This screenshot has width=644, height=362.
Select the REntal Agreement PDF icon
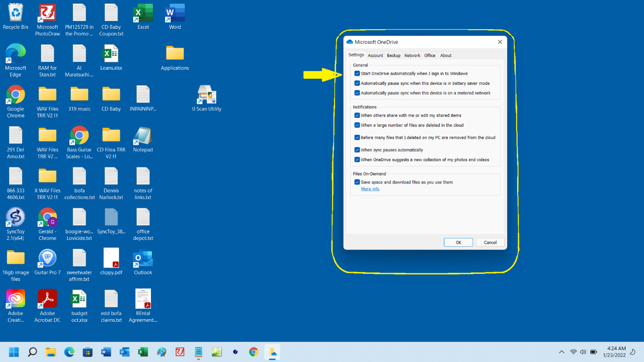[143, 306]
